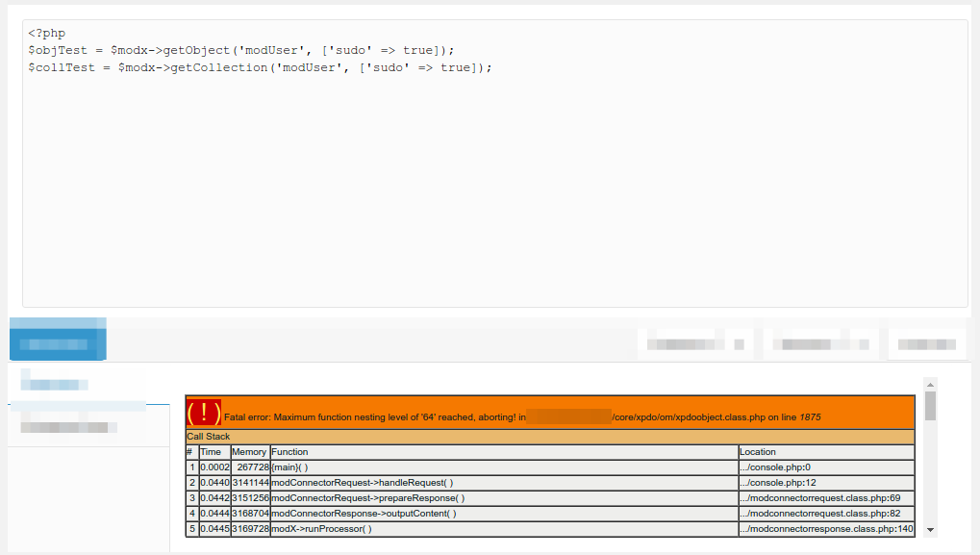The image size is (980, 555).
Task: Click 'modX->runProcessor( )' cell
Action: click(504, 529)
